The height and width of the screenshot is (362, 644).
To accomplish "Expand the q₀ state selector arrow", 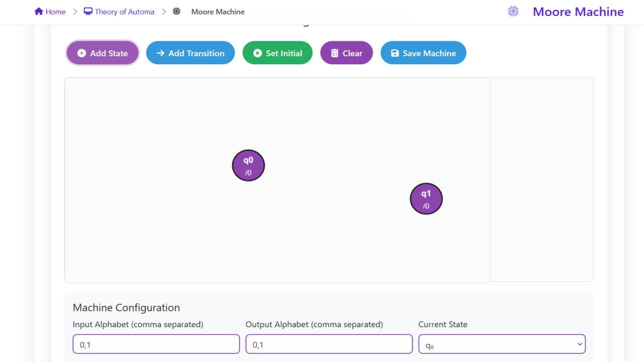I will click(x=580, y=344).
